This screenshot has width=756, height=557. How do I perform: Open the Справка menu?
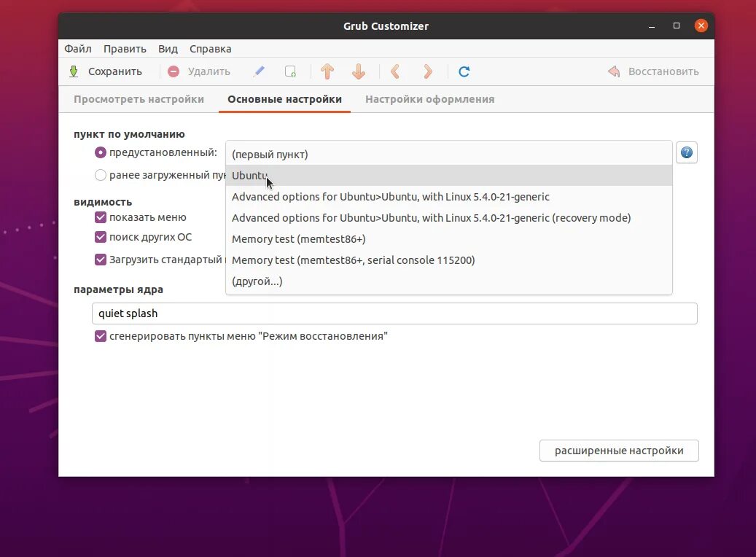coord(210,49)
